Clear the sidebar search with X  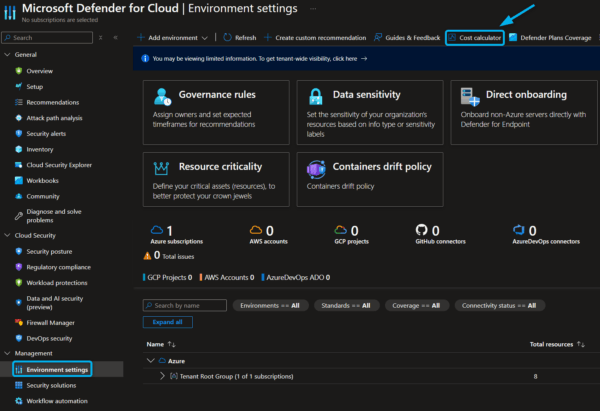[x=101, y=38]
